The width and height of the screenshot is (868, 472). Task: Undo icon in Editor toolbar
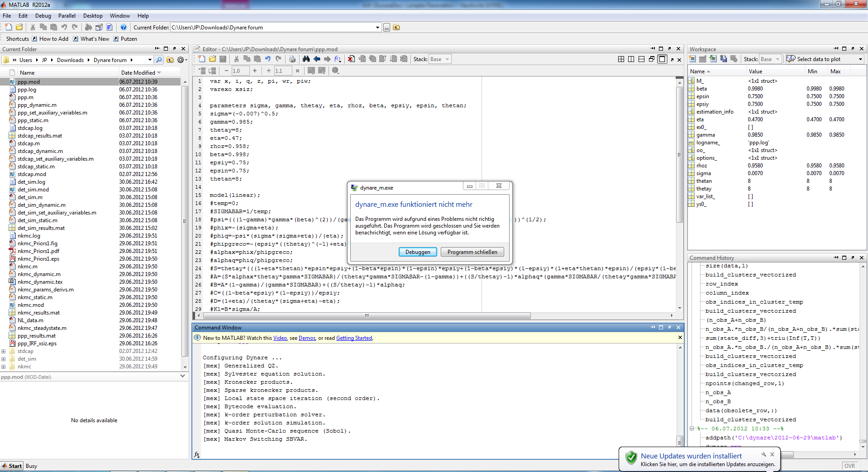tap(268, 59)
